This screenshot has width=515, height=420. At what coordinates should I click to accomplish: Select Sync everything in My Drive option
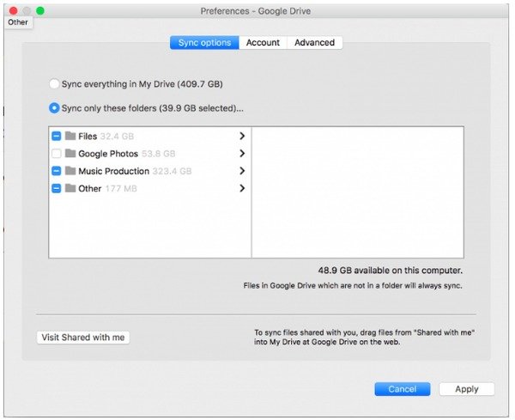pyautogui.click(x=54, y=84)
